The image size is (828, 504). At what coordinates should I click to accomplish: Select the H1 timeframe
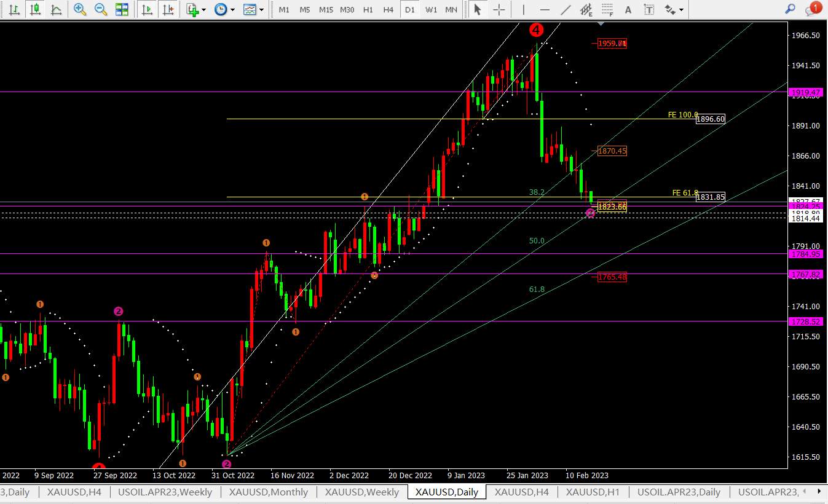point(368,10)
